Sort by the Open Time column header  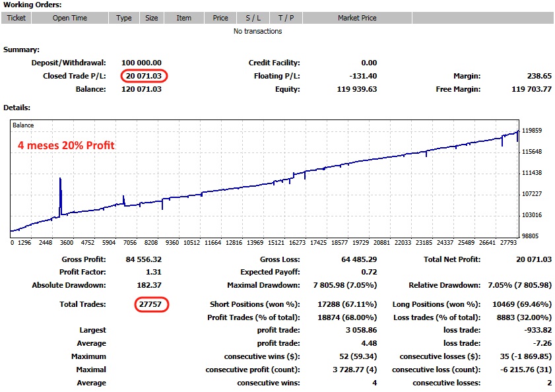click(x=69, y=18)
